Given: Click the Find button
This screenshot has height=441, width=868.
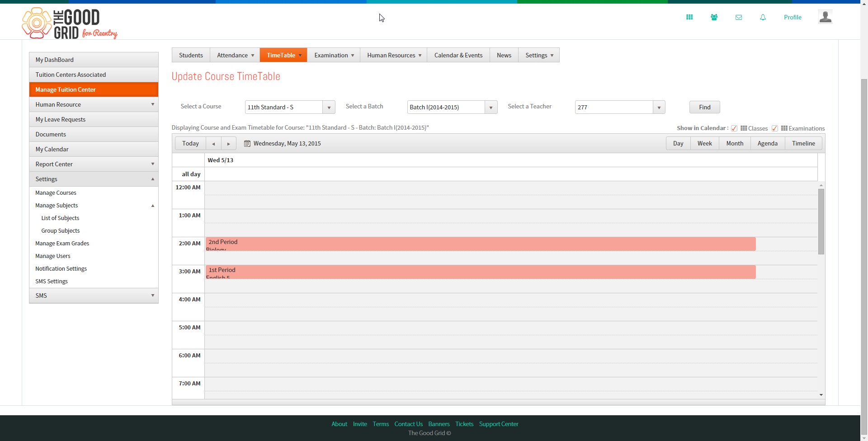Looking at the screenshot, I should click(704, 107).
